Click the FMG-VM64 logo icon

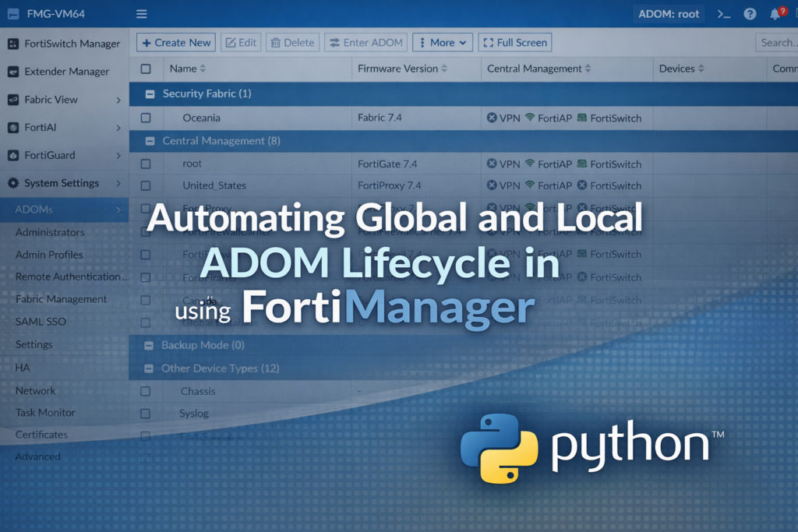click(x=13, y=14)
